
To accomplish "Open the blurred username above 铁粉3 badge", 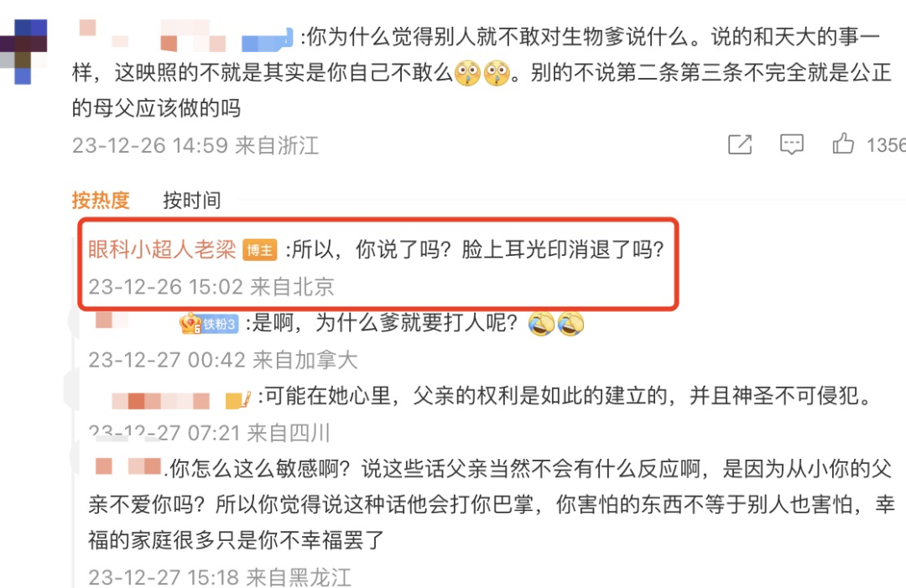I will (x=112, y=320).
